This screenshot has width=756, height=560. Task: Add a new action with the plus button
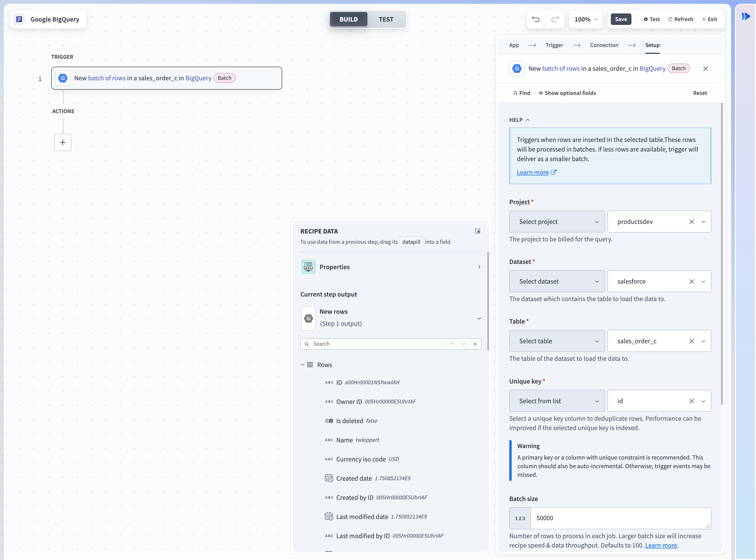63,142
